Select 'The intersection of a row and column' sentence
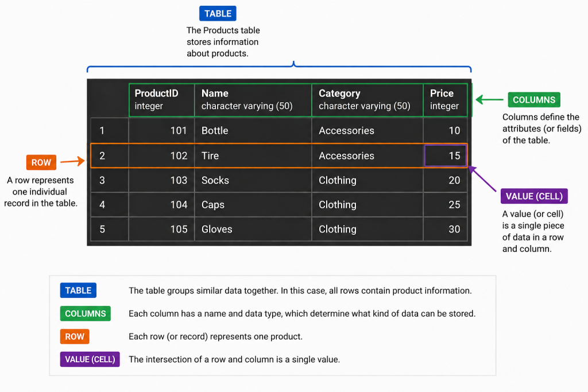This screenshot has height=392, width=588. 234,359
